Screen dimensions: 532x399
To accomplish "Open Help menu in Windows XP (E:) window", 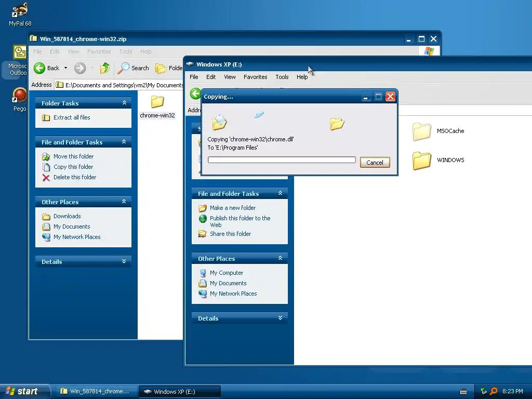I will pos(302,77).
